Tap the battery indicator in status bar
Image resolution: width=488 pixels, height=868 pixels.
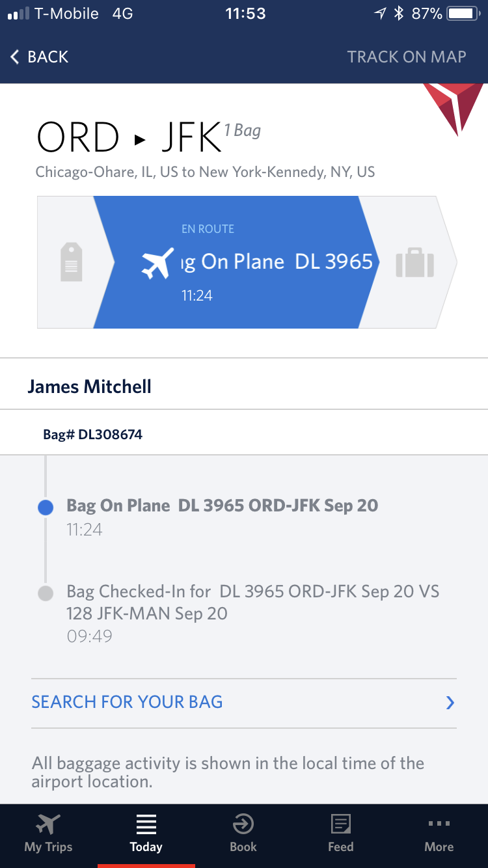464,13
